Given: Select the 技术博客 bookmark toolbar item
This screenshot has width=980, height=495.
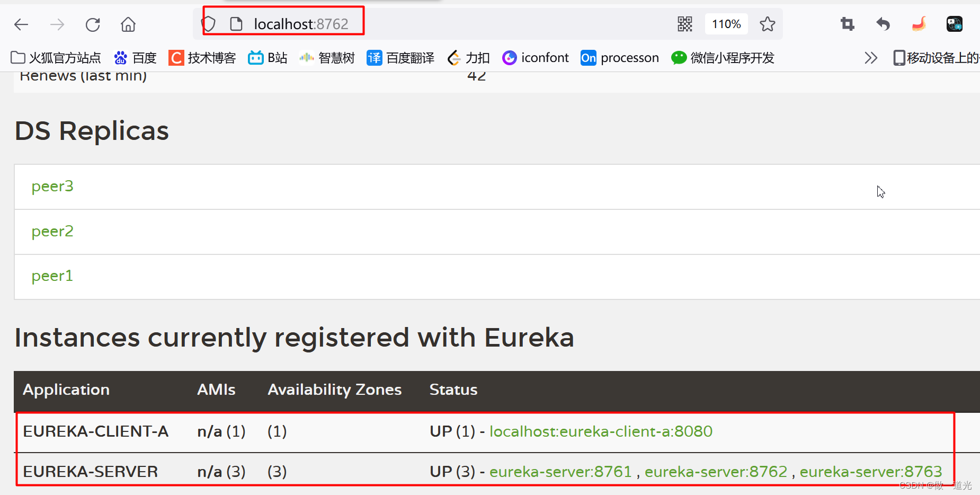Looking at the screenshot, I should pos(202,57).
